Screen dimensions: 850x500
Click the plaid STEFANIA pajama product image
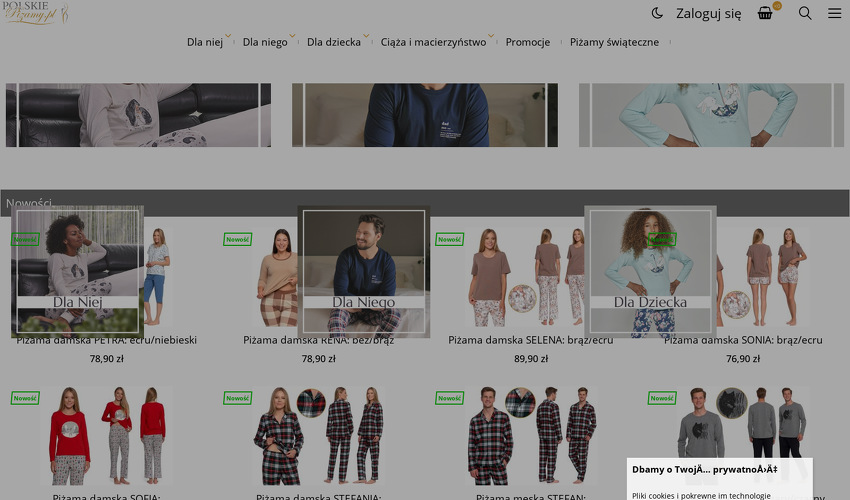tap(318, 435)
